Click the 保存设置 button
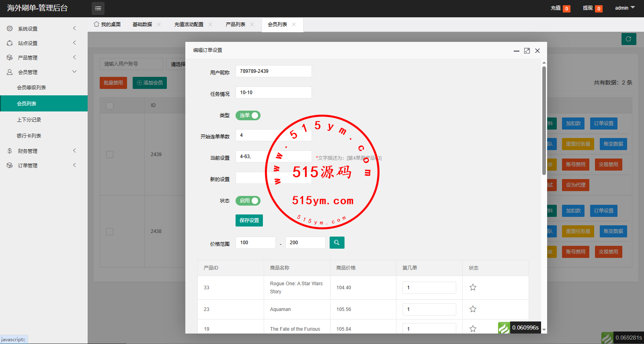 pos(249,220)
